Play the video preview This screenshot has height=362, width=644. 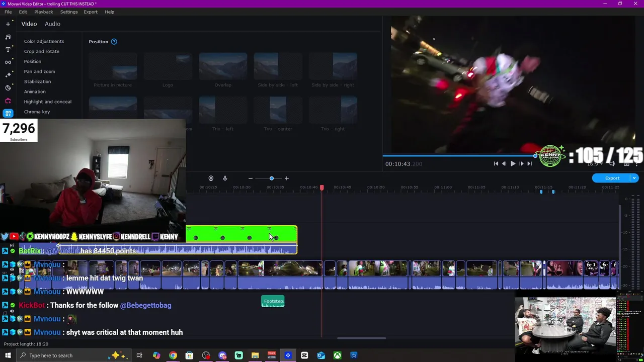click(x=513, y=163)
